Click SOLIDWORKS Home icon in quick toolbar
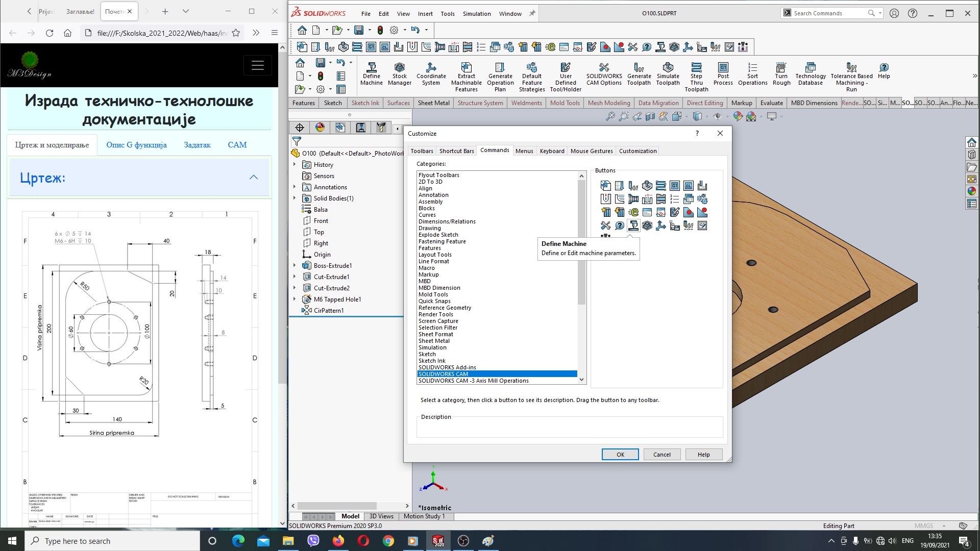Viewport: 980px width, 551px height. coord(302,30)
